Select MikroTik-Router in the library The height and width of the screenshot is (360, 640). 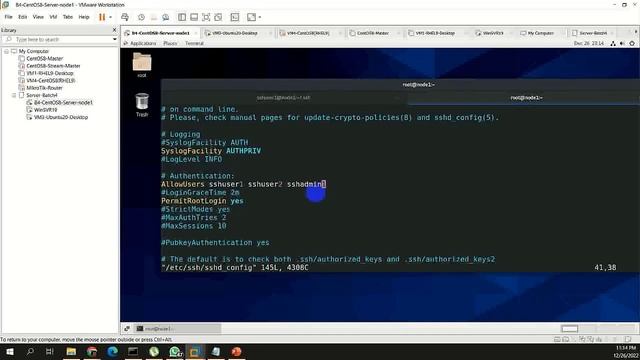click(x=44, y=88)
